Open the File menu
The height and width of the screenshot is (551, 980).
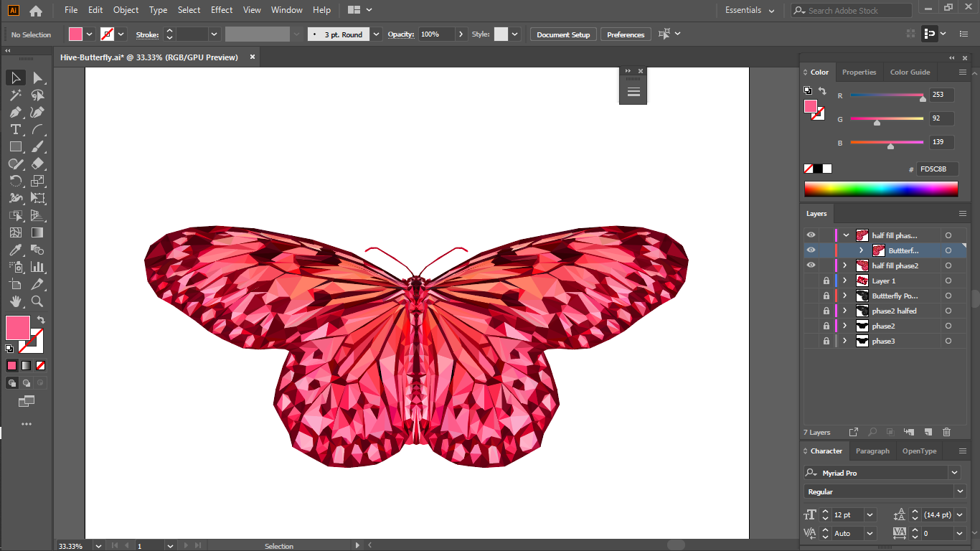(x=71, y=10)
